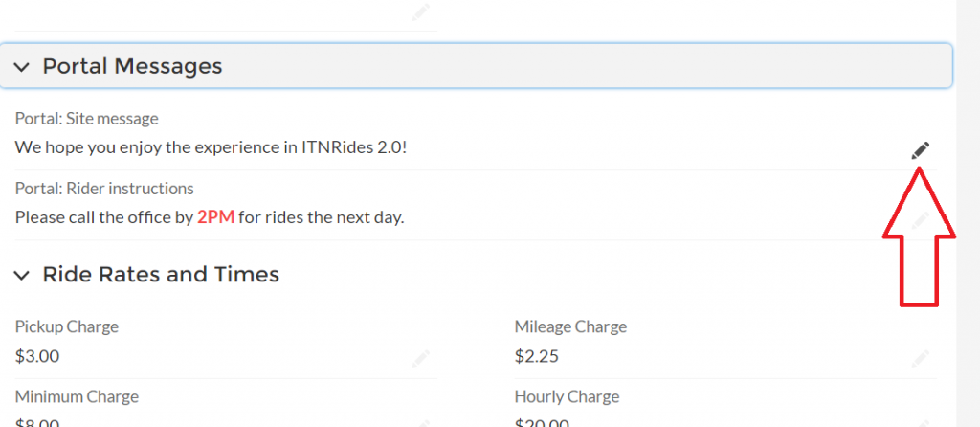The image size is (980, 427).
Task: Click the Mileage Charge value $2.25
Action: (537, 357)
